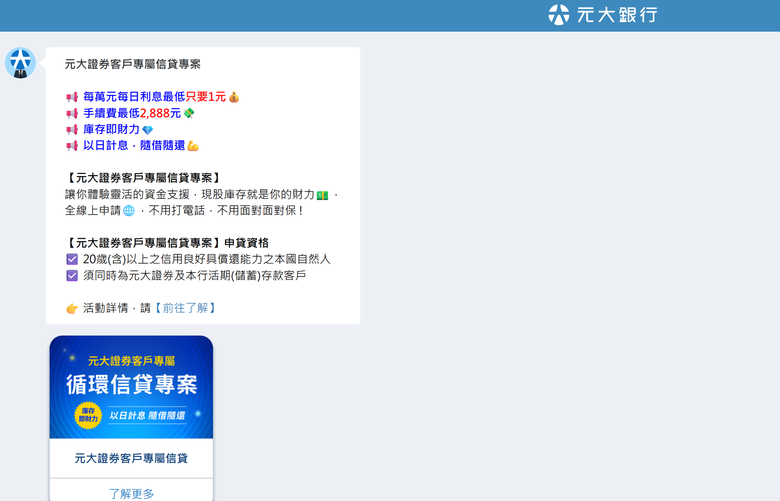
Task: Open the 循環信貸專案 banner image
Action: point(131,387)
